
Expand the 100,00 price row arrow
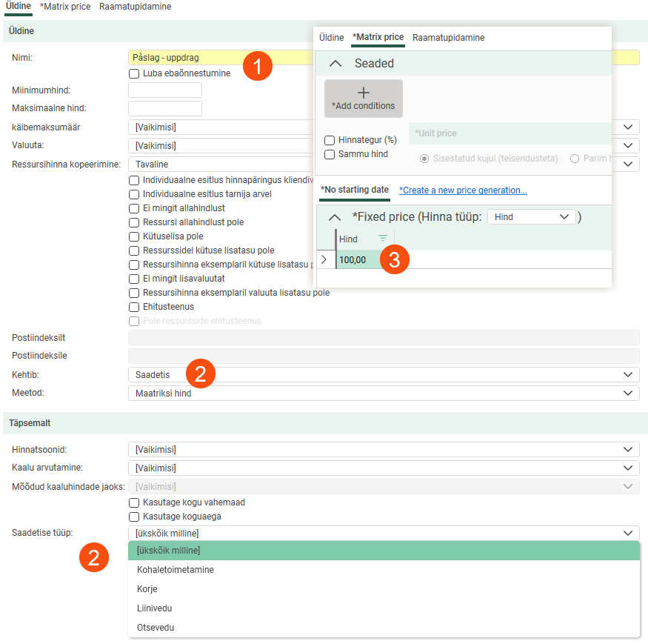click(x=324, y=259)
